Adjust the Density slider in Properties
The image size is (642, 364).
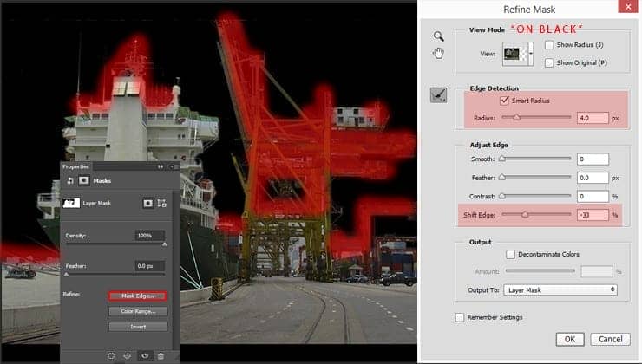click(x=164, y=244)
